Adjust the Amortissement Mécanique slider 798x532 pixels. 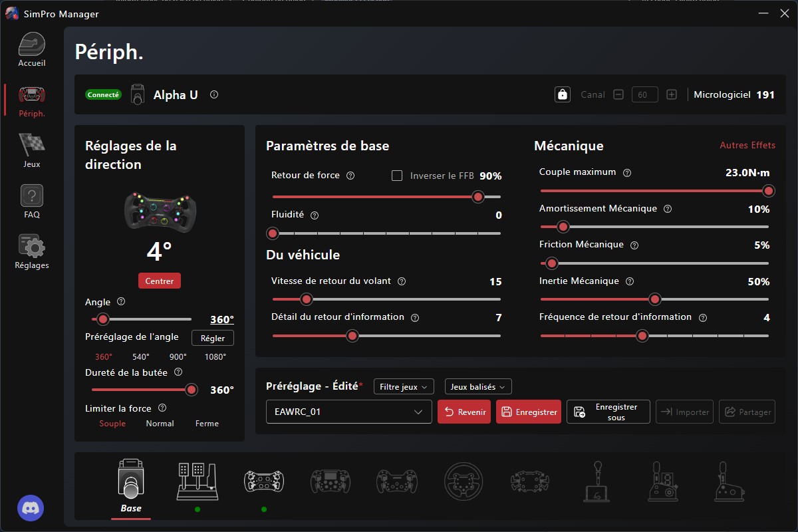click(563, 227)
